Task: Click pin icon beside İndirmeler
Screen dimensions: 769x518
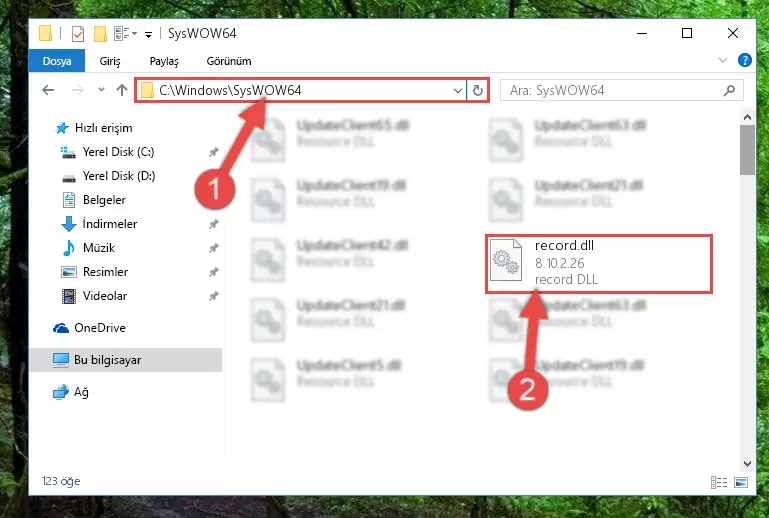Action: pos(213,224)
